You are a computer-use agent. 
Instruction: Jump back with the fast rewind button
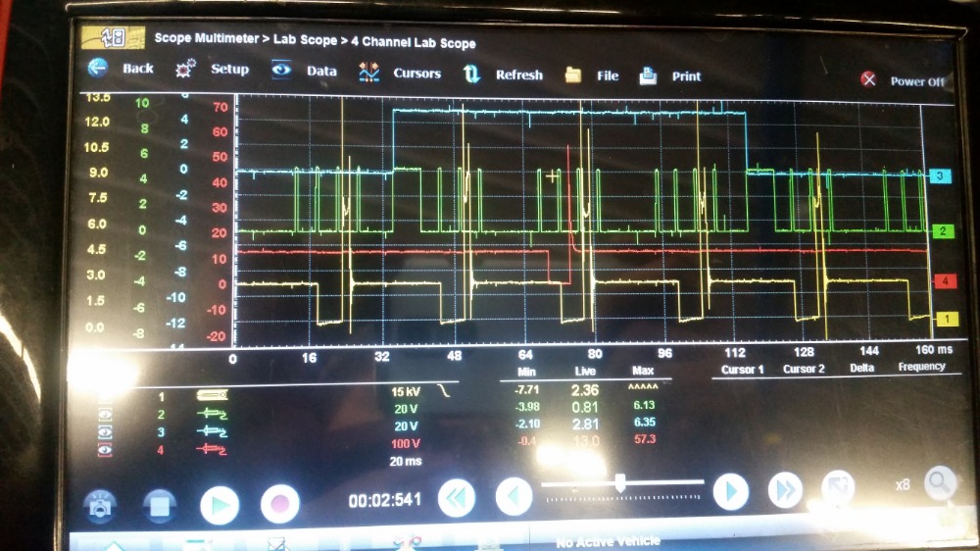click(455, 497)
